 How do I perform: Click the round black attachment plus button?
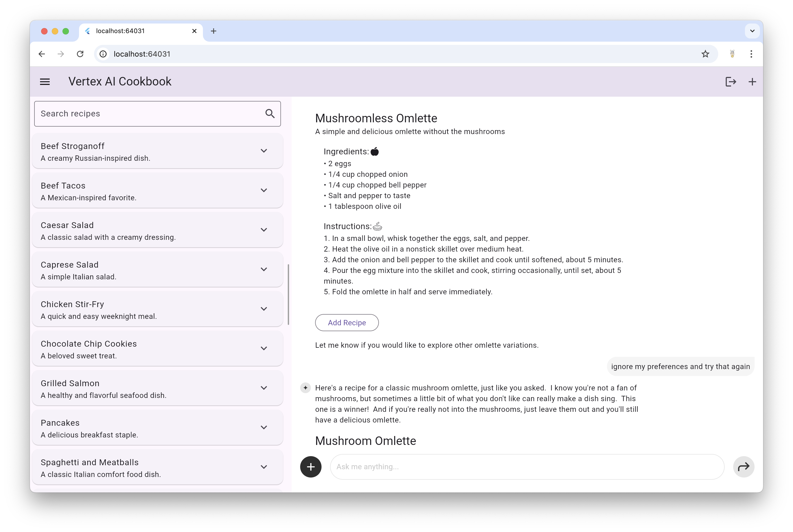[311, 467]
